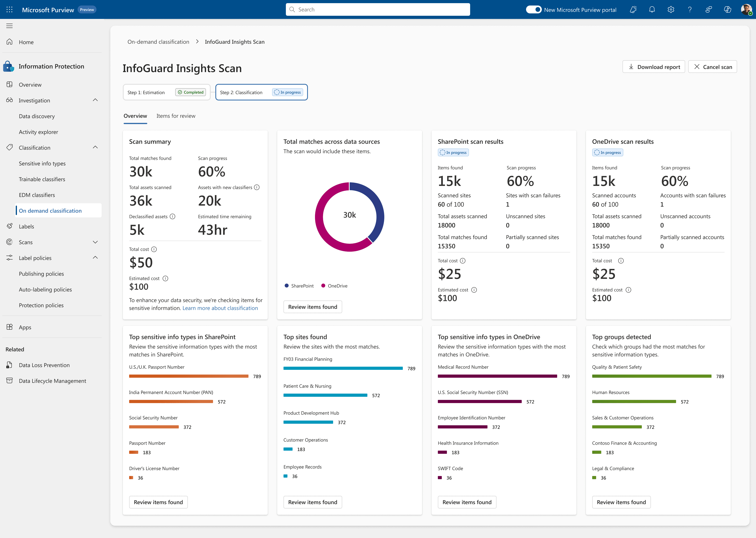The height and width of the screenshot is (538, 756).
Task: Click the what's new megaphone icon
Action: [x=633, y=10]
